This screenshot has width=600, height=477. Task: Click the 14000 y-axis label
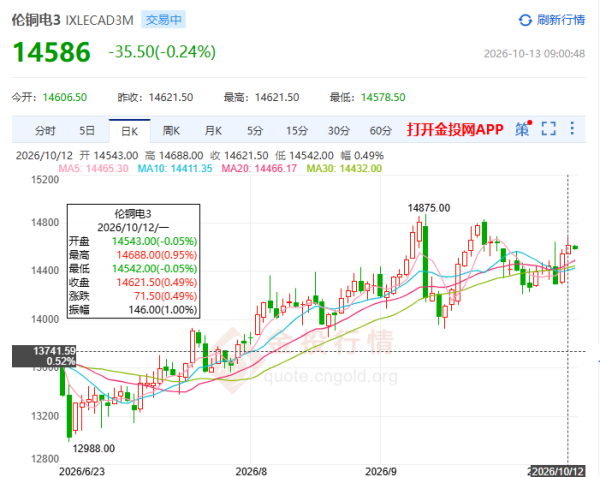[45, 319]
